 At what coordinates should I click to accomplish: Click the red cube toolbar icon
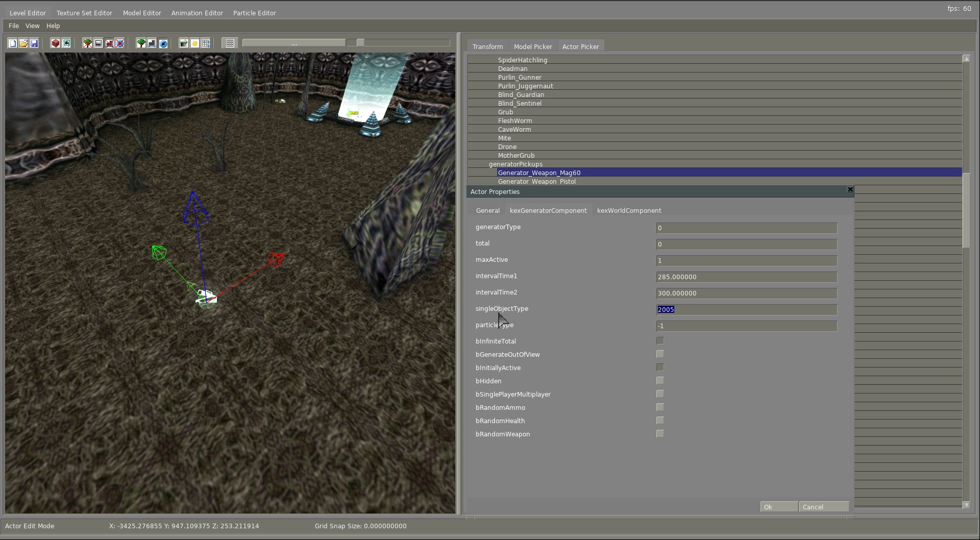(56, 43)
